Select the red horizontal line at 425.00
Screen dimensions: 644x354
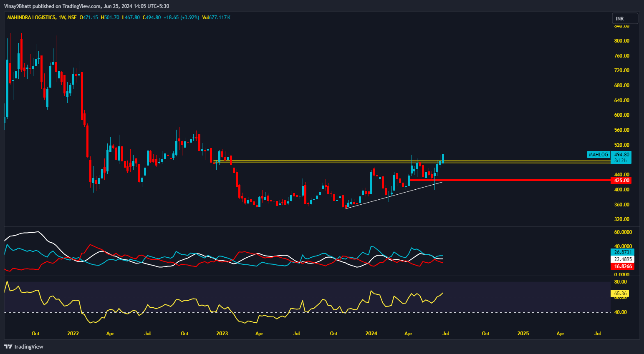[x=509, y=180]
